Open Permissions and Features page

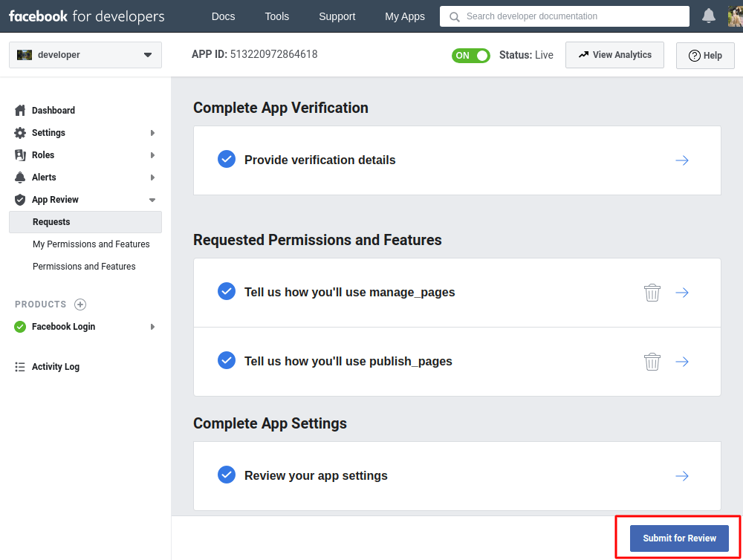pos(84,267)
